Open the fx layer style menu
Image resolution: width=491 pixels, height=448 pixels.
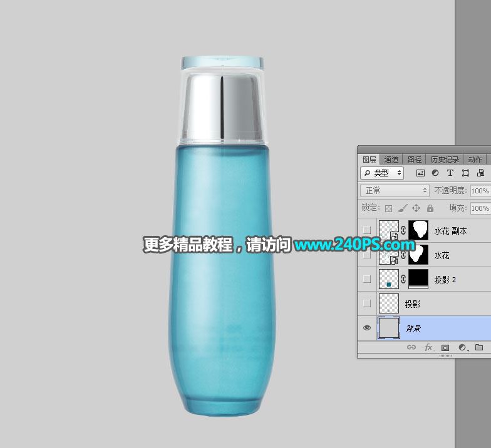tap(428, 347)
